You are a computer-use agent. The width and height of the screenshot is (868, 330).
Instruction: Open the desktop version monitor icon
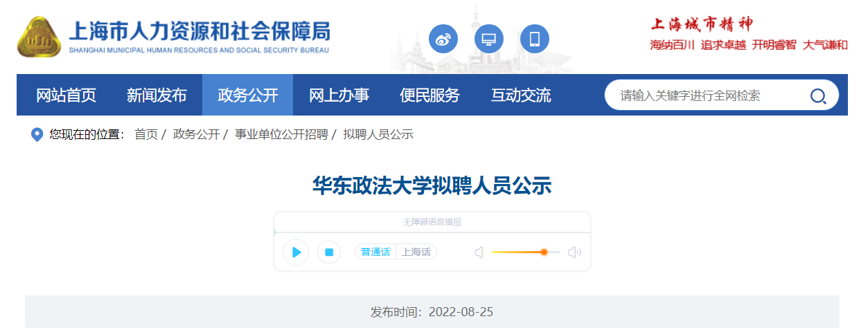(x=489, y=39)
